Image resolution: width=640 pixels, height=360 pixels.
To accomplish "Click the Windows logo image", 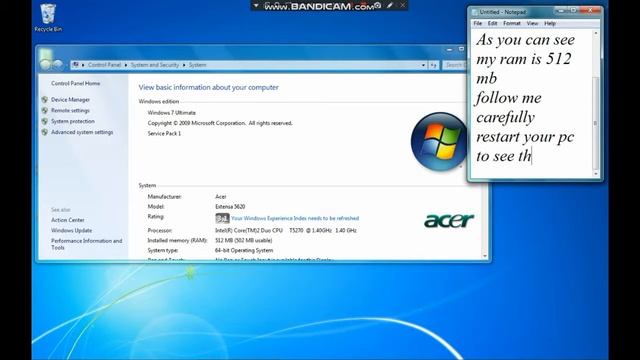I will 439,142.
